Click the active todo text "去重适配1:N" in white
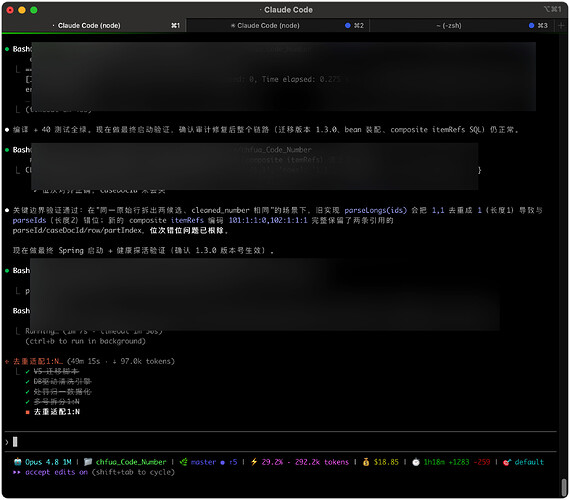 [x=57, y=412]
